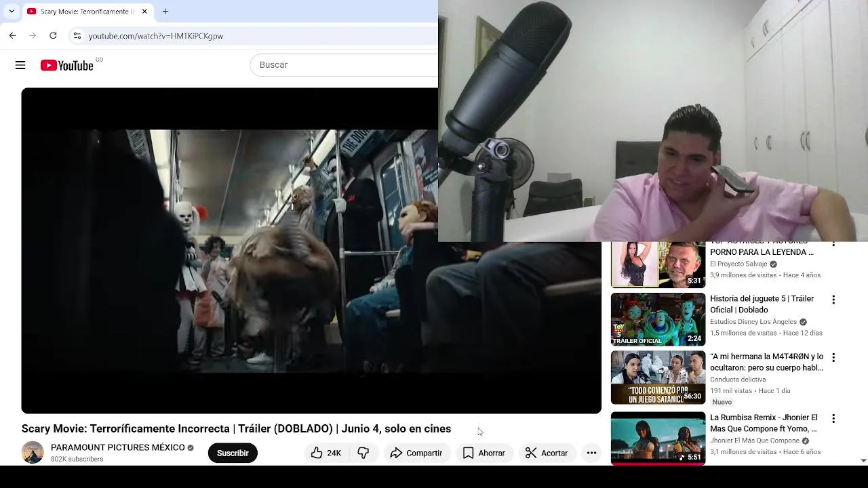This screenshot has width=868, height=488.
Task: Open Estudios Disney Los Ángeles channel link
Action: 753,322
